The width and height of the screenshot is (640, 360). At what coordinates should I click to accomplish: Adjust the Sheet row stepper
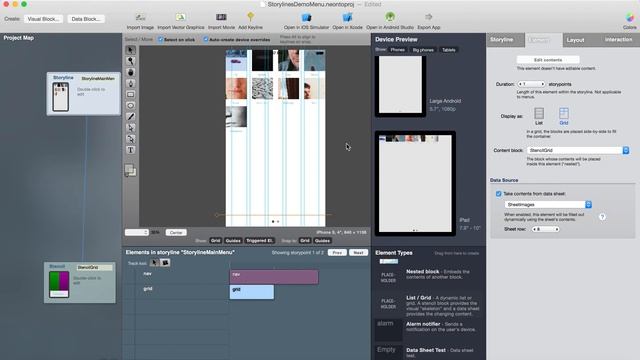[545, 229]
